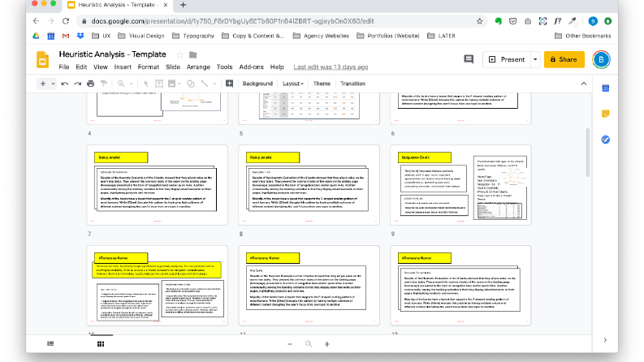Select the Shape tool
This screenshot has height=362, width=644.
pos(191,84)
